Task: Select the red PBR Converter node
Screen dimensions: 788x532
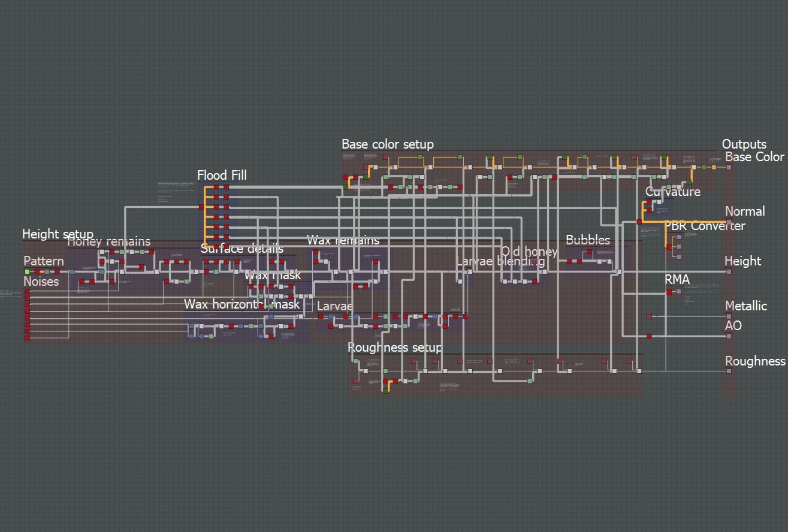Action: coord(669,247)
